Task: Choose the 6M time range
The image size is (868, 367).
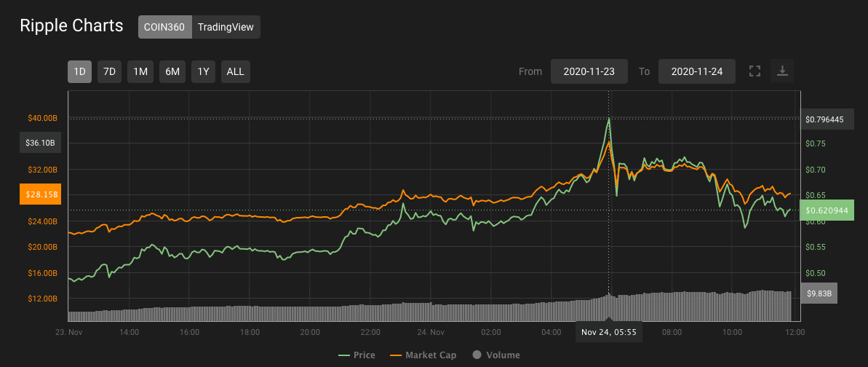Action: click(x=172, y=71)
